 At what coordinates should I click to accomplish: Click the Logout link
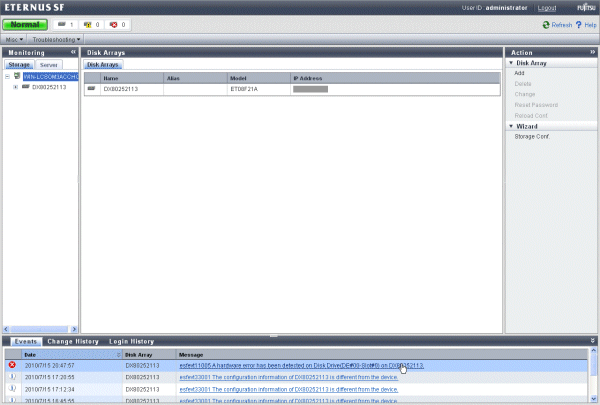point(546,7)
